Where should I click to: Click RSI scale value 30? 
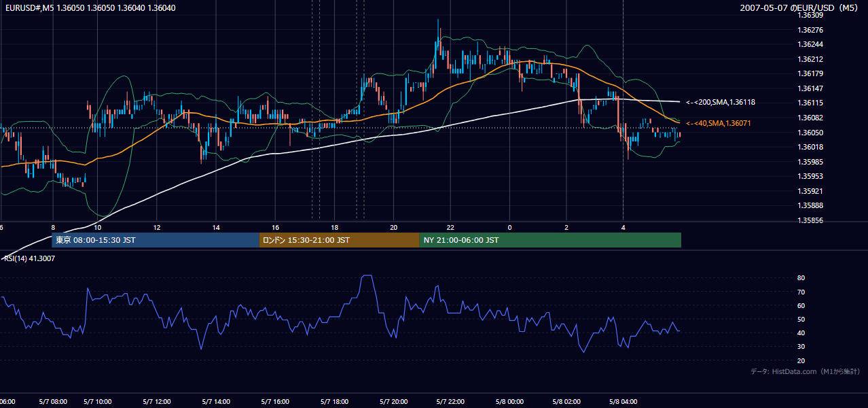pos(801,347)
